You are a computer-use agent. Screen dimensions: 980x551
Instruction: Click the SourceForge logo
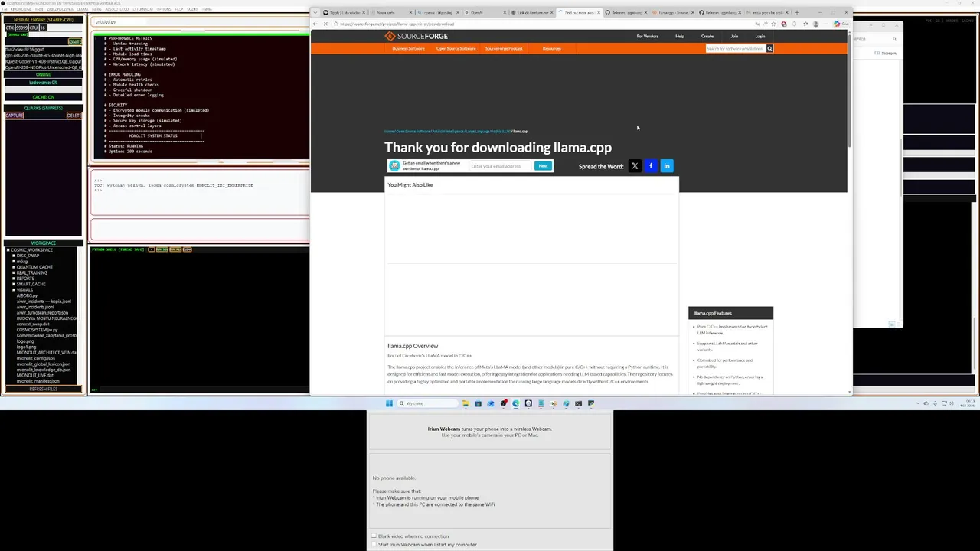(x=416, y=36)
